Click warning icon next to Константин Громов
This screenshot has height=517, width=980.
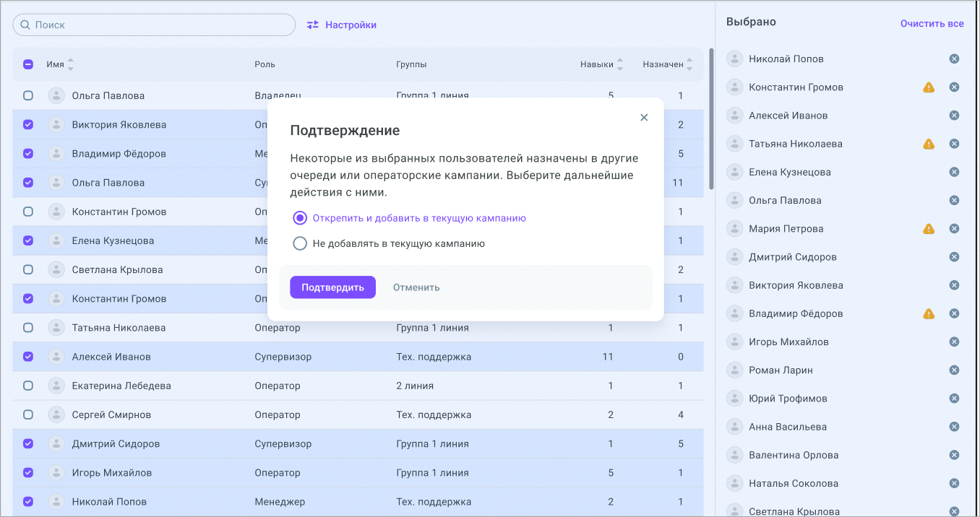(x=929, y=87)
